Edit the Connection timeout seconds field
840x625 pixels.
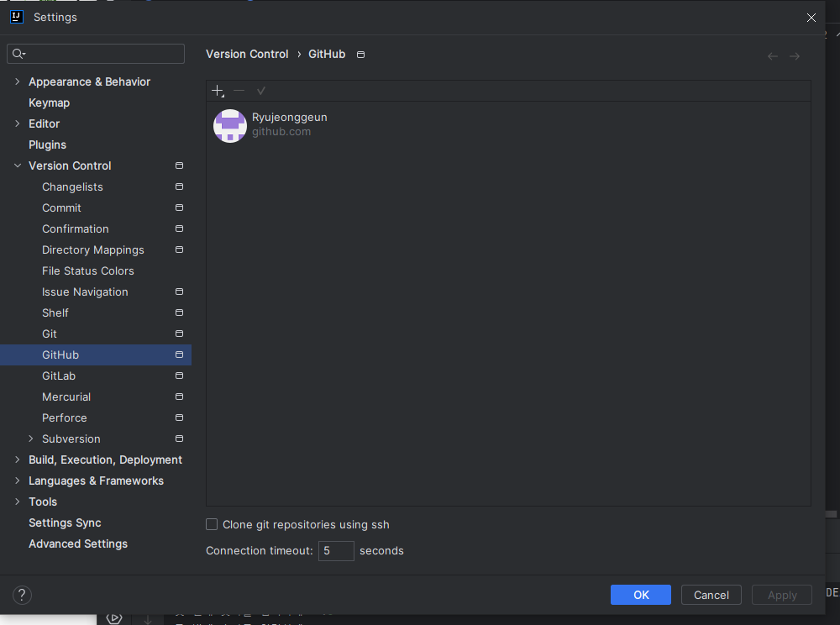(336, 551)
